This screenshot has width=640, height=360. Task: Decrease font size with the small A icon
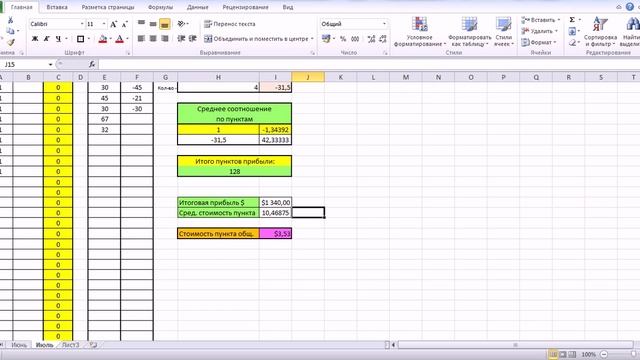124,24
